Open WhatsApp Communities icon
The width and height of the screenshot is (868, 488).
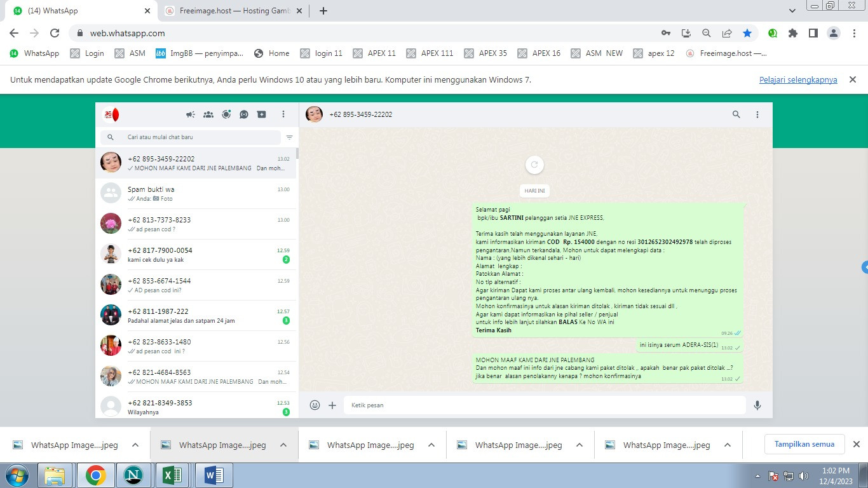click(208, 114)
